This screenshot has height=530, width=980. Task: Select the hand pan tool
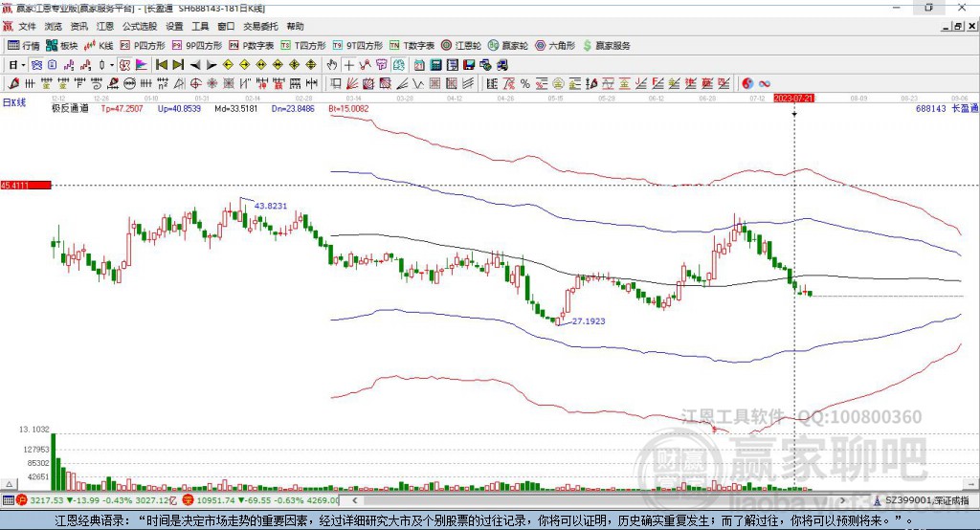tap(332, 65)
